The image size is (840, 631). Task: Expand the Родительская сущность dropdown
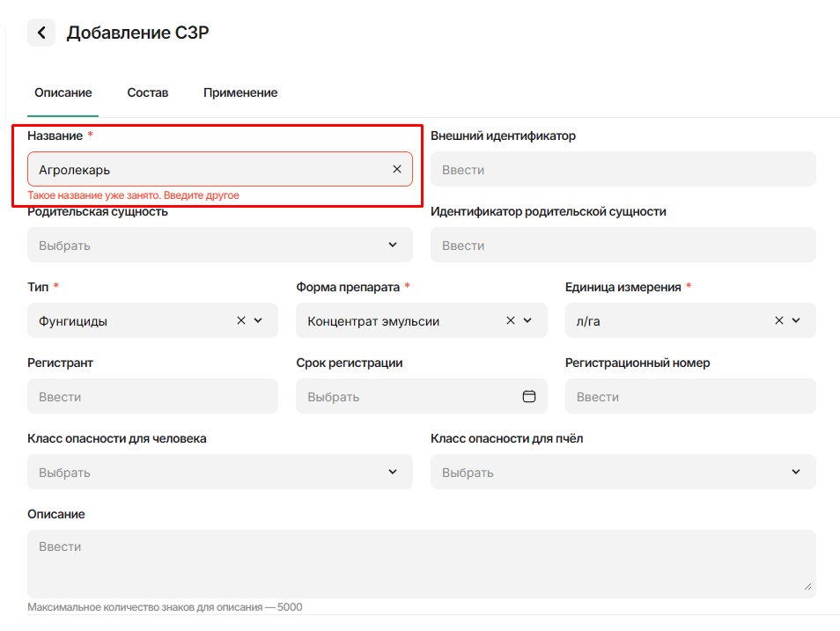click(393, 245)
